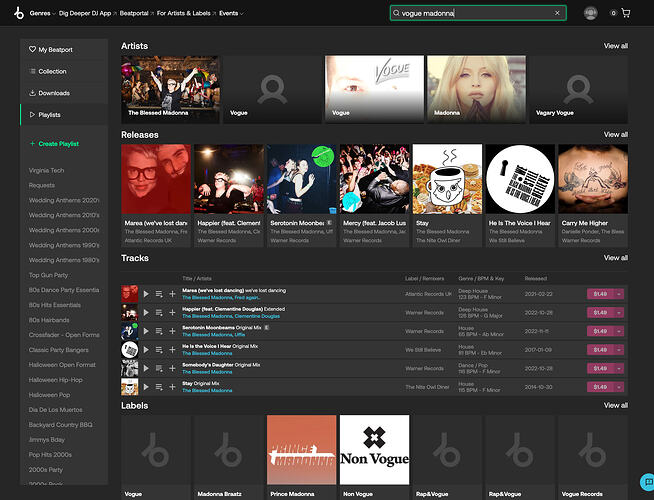This screenshot has height=500, width=654.
Task: Open Collection in sidebar
Action: click(64, 71)
